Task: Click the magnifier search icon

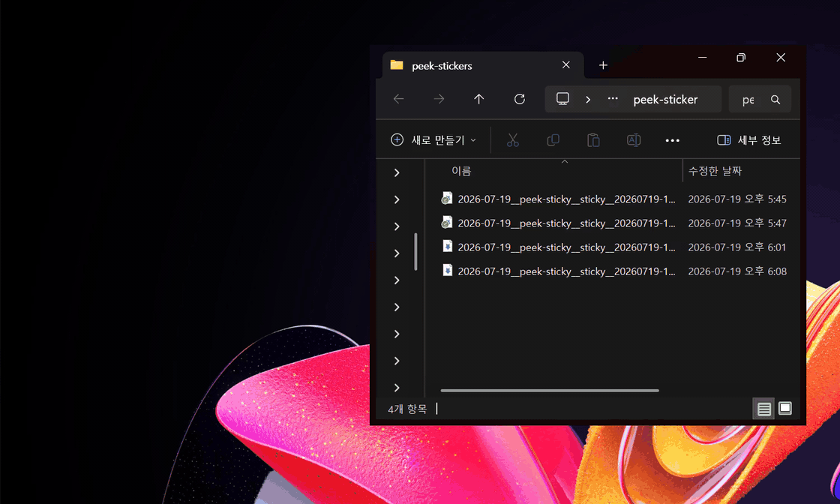Action: click(775, 100)
